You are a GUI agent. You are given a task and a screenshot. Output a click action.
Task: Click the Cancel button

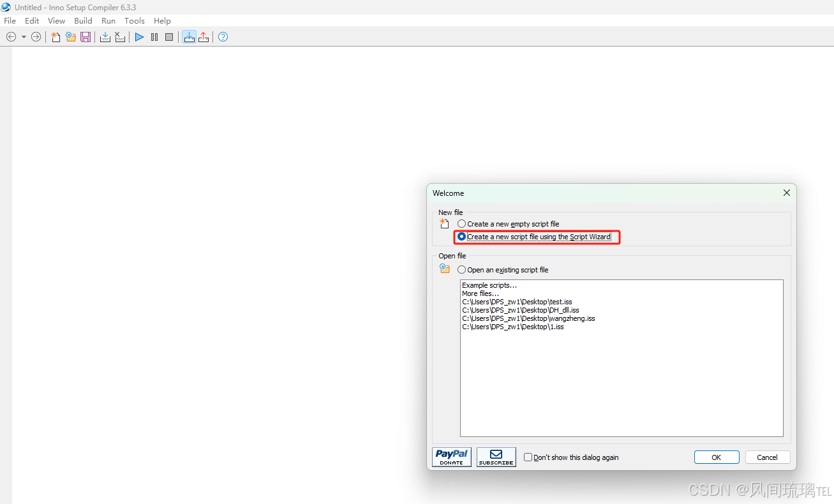pyautogui.click(x=768, y=457)
